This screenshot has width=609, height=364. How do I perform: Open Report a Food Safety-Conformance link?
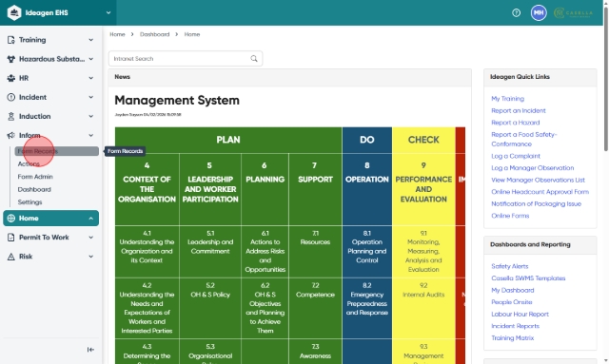click(x=524, y=140)
